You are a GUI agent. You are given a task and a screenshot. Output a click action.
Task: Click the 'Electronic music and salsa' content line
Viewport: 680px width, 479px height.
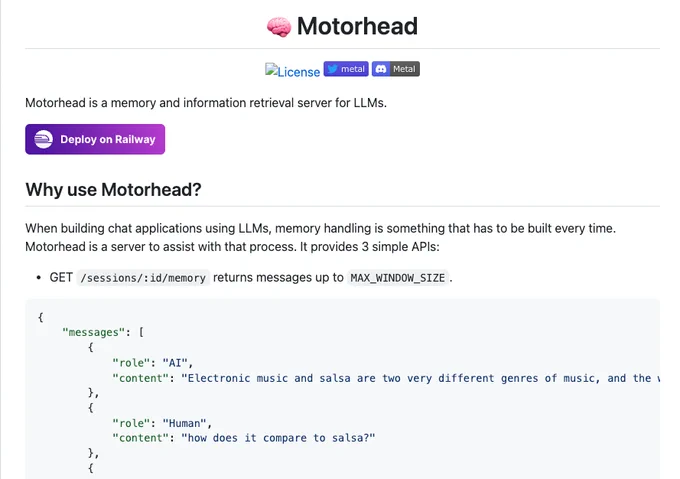386,378
